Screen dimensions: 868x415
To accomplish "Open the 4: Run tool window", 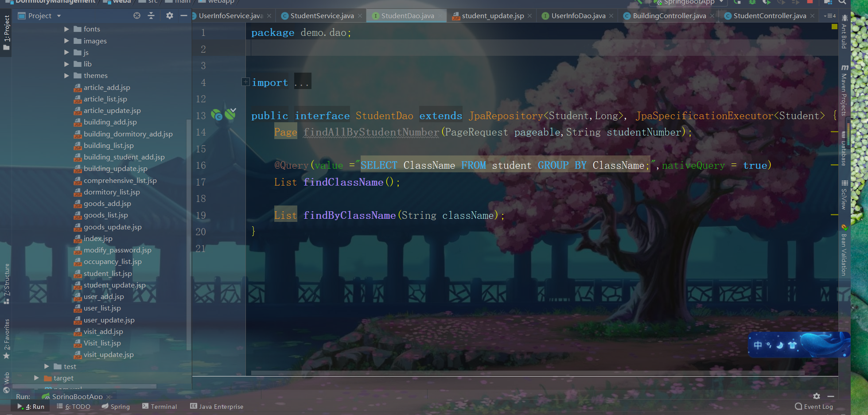I will click(x=31, y=407).
